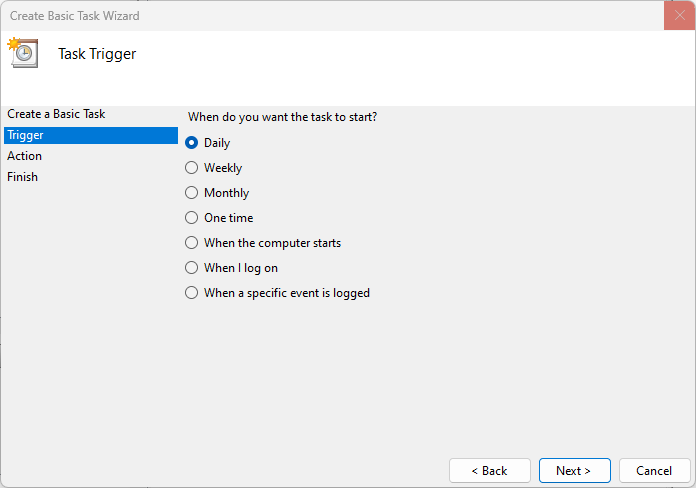The height and width of the screenshot is (488, 696).
Task: Click the task start question label
Action: point(283,117)
